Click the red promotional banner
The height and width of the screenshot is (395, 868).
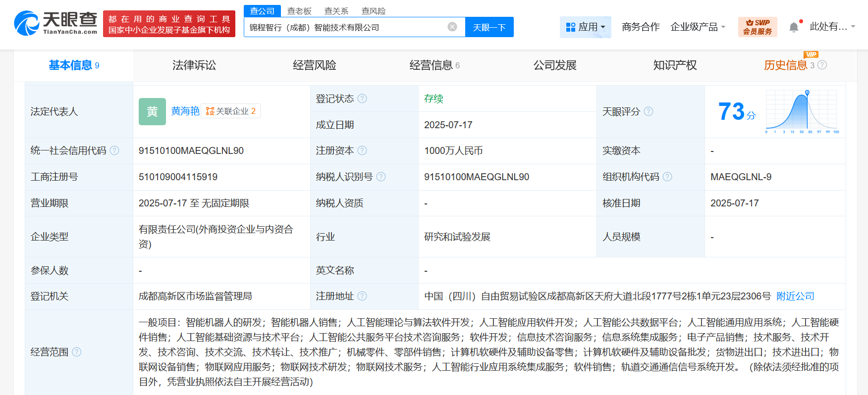tap(169, 24)
